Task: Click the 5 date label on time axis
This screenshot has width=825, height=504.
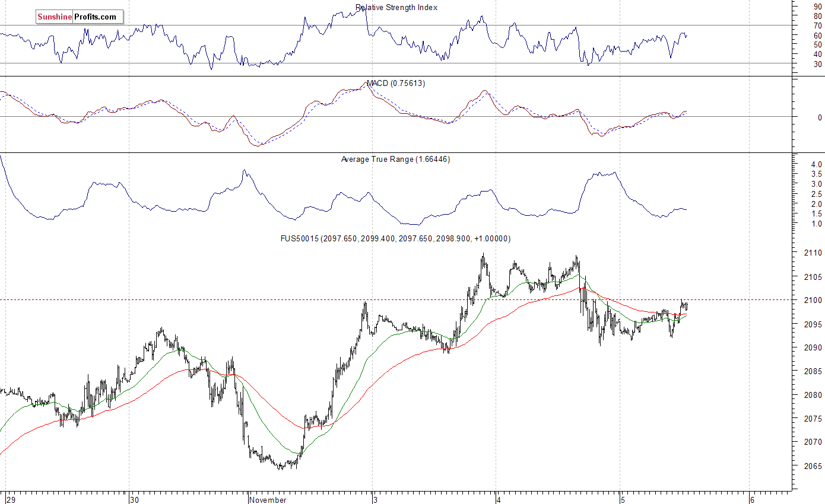Action: 623,499
